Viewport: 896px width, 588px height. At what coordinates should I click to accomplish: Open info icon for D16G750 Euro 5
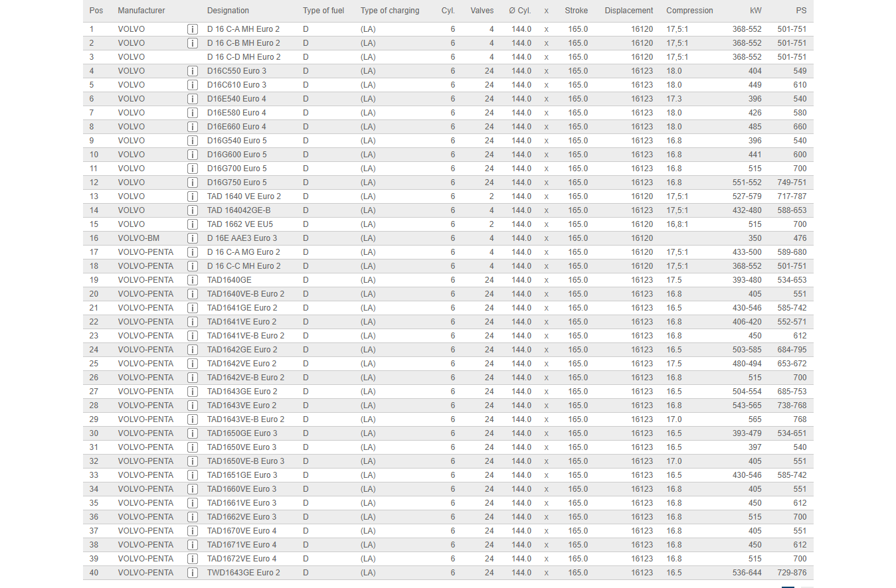pyautogui.click(x=193, y=183)
